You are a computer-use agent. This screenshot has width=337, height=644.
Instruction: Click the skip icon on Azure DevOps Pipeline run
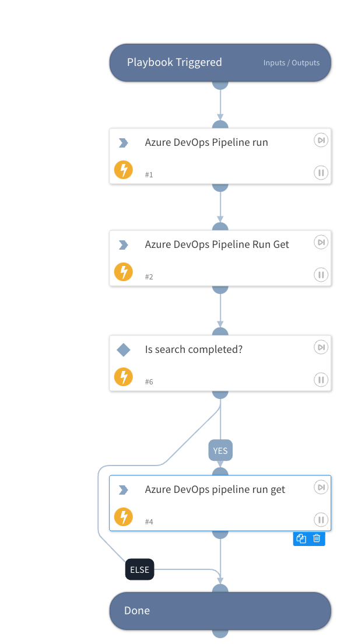[321, 140]
